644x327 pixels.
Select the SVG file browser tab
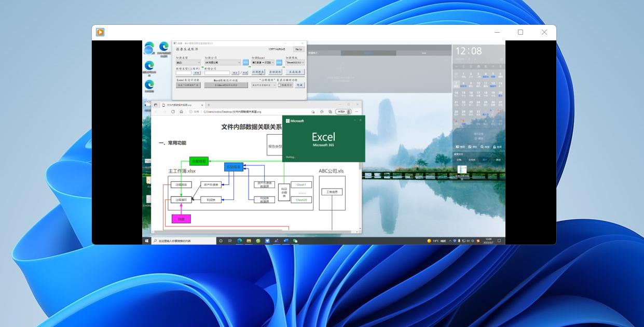[179, 105]
